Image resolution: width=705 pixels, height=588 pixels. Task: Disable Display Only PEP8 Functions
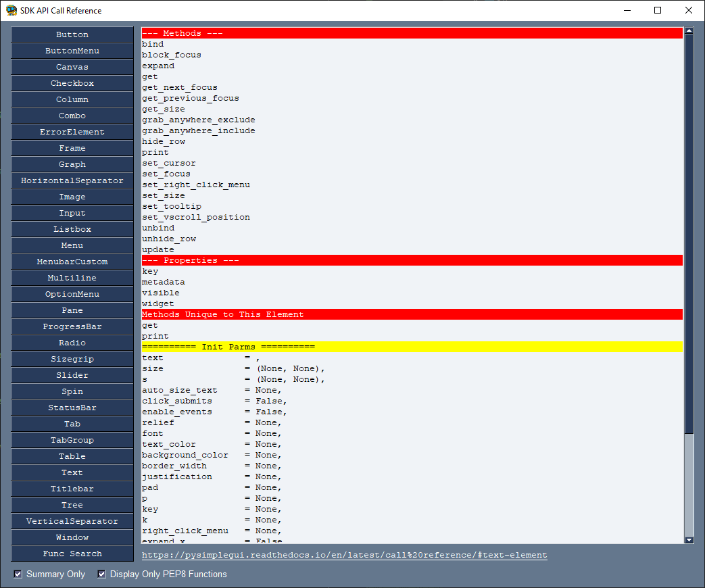click(x=101, y=574)
